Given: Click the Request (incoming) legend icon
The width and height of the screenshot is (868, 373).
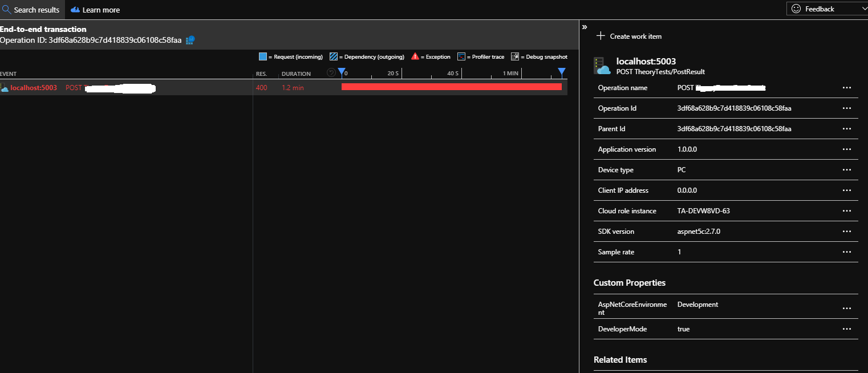Looking at the screenshot, I should (262, 56).
